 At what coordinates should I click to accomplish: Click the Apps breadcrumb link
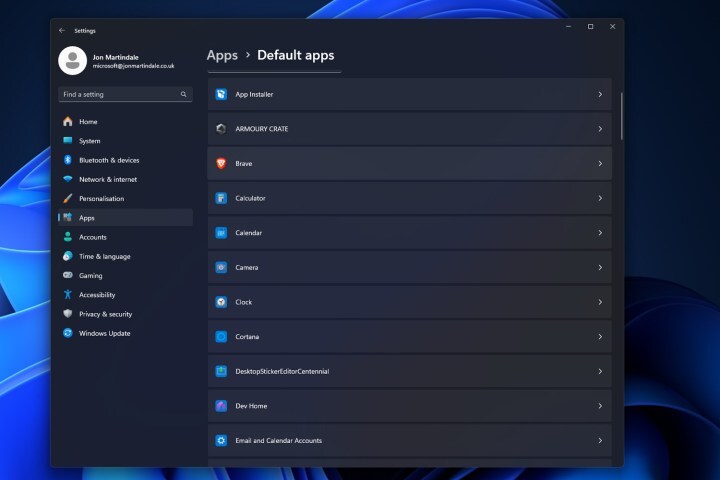pyautogui.click(x=222, y=55)
